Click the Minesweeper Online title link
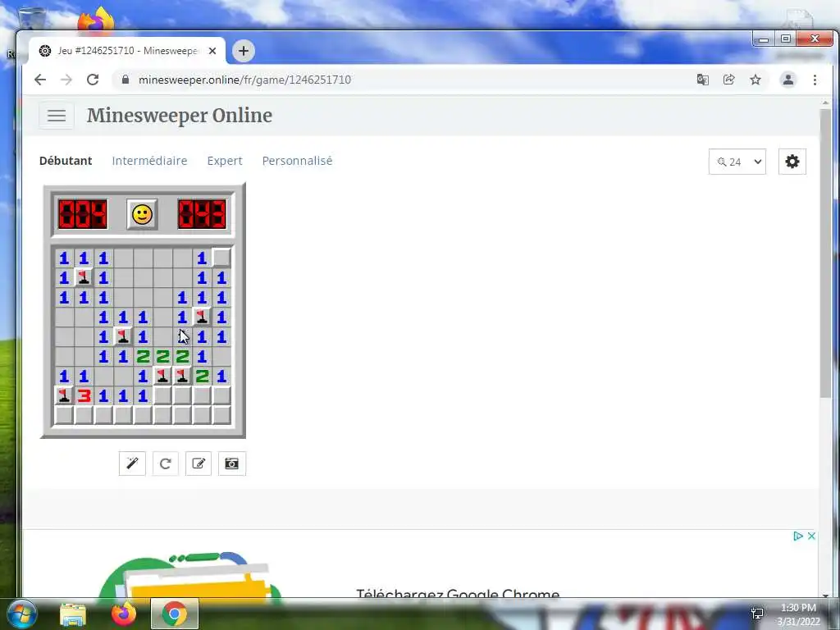 pyautogui.click(x=180, y=115)
